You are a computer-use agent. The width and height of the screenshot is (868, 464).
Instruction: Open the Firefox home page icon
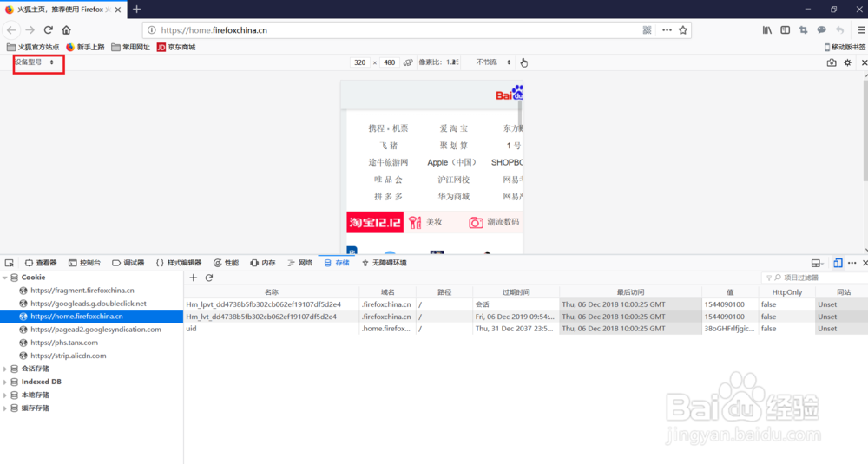pos(67,29)
